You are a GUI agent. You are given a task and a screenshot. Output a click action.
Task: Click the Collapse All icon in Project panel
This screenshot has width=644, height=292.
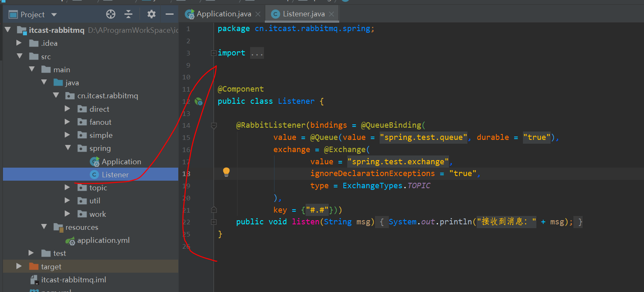tap(129, 14)
